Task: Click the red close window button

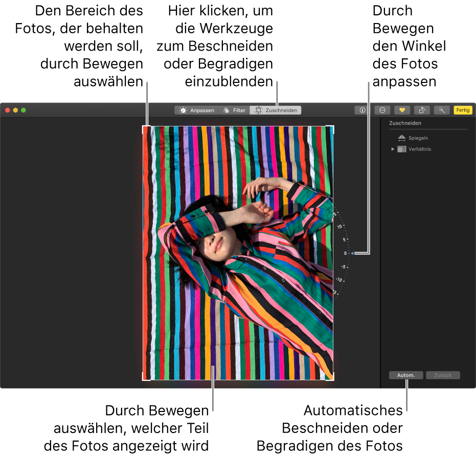Action: (8, 110)
